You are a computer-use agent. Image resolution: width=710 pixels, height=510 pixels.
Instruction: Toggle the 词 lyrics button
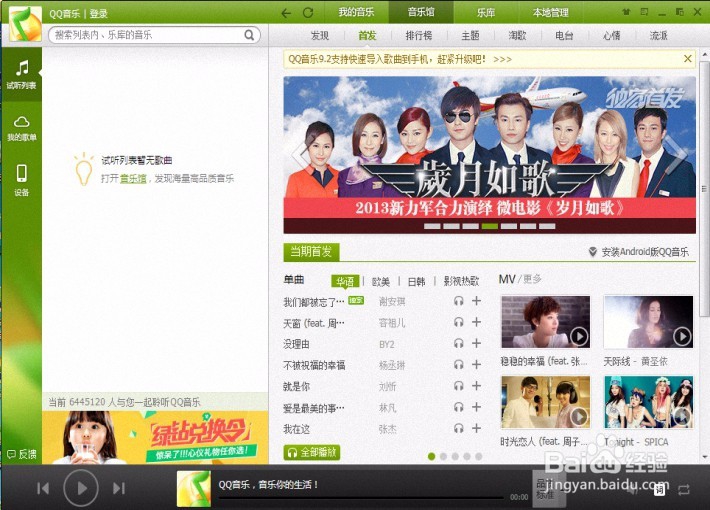pos(659,489)
